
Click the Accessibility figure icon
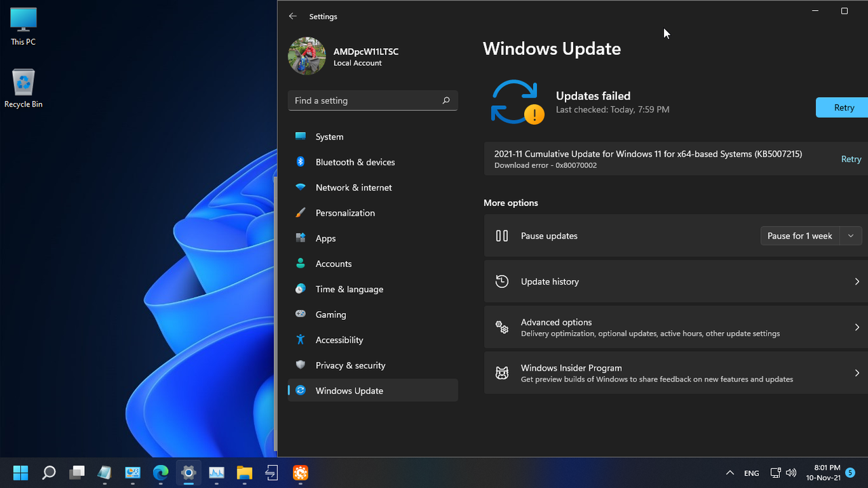coord(300,340)
